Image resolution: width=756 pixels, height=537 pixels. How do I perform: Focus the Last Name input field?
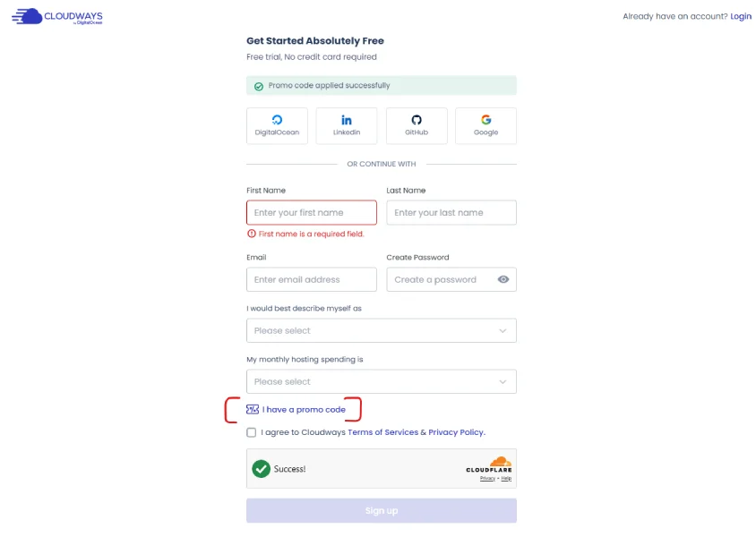pyautogui.click(x=451, y=212)
